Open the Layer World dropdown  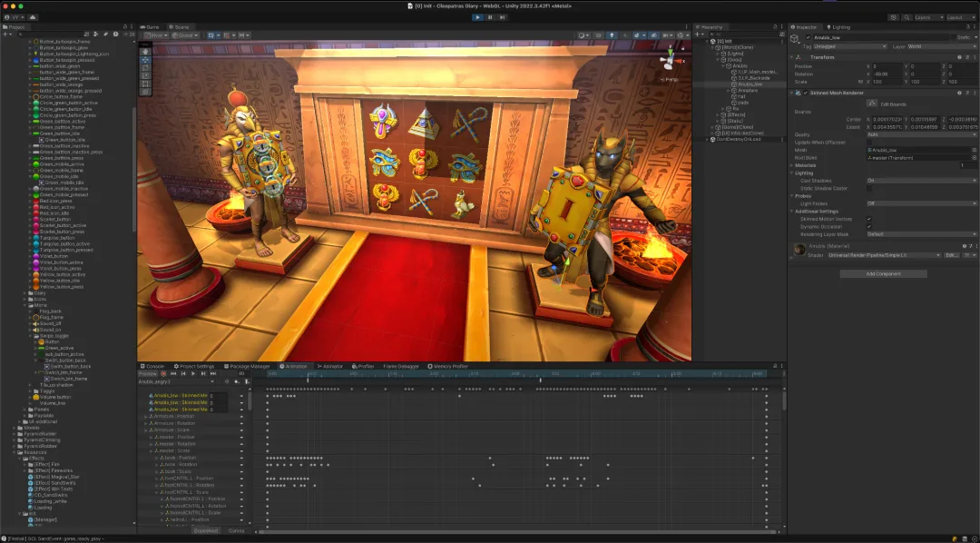click(x=941, y=46)
